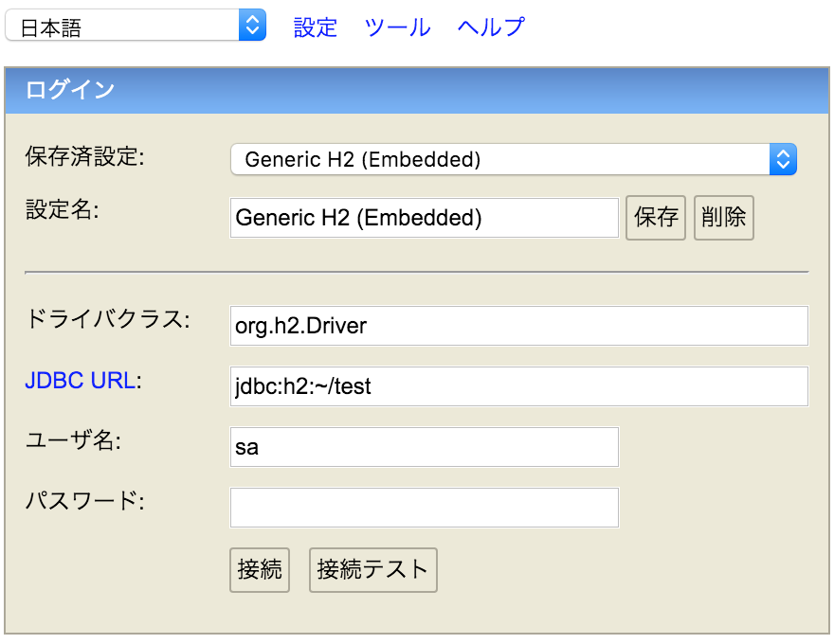The width and height of the screenshot is (834, 644).
Task: Click the JDBC URL link
Action: [x=76, y=379]
